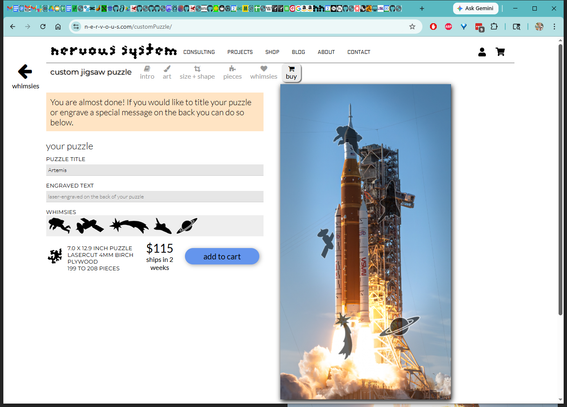
Task: Click the 'ships in 2 weeks' text
Action: point(159,264)
